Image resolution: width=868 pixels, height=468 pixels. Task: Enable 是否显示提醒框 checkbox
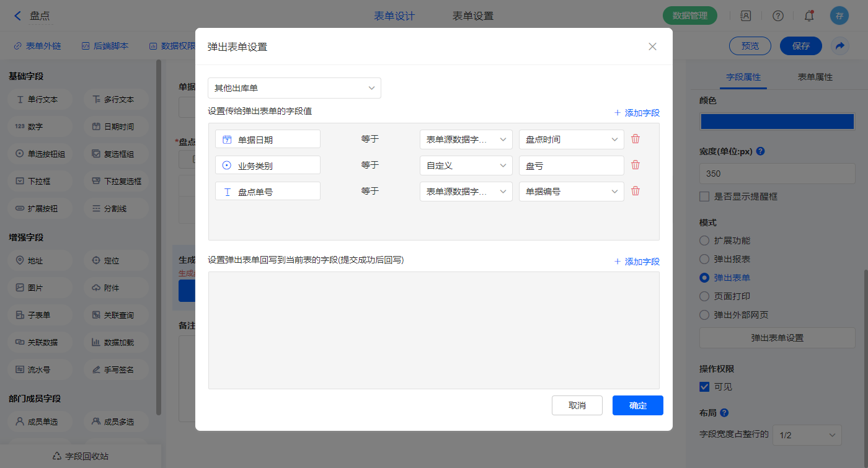click(704, 196)
